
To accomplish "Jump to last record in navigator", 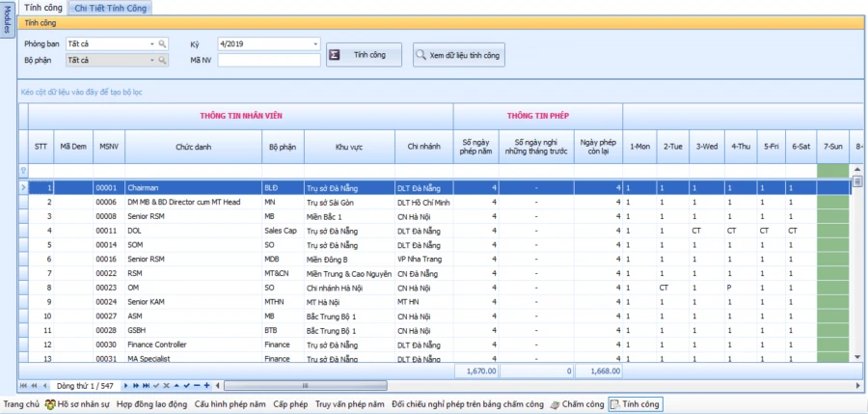I will pos(147,386).
